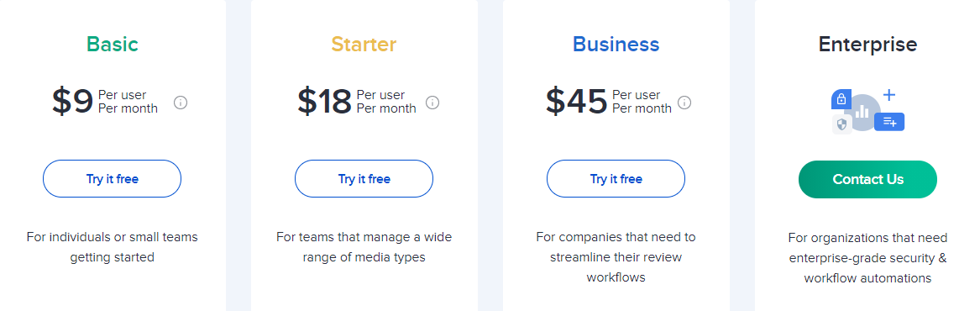Click the blue plus sign in Enterprise illustration

click(888, 95)
